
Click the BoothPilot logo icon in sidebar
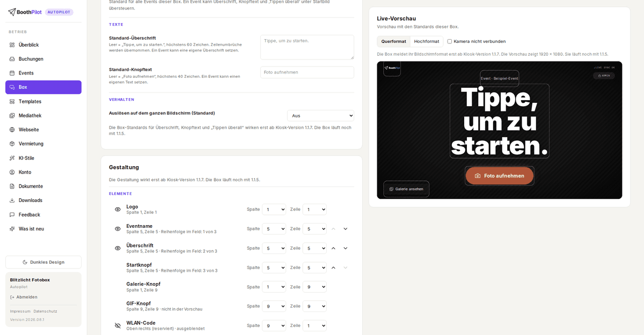[x=12, y=12]
